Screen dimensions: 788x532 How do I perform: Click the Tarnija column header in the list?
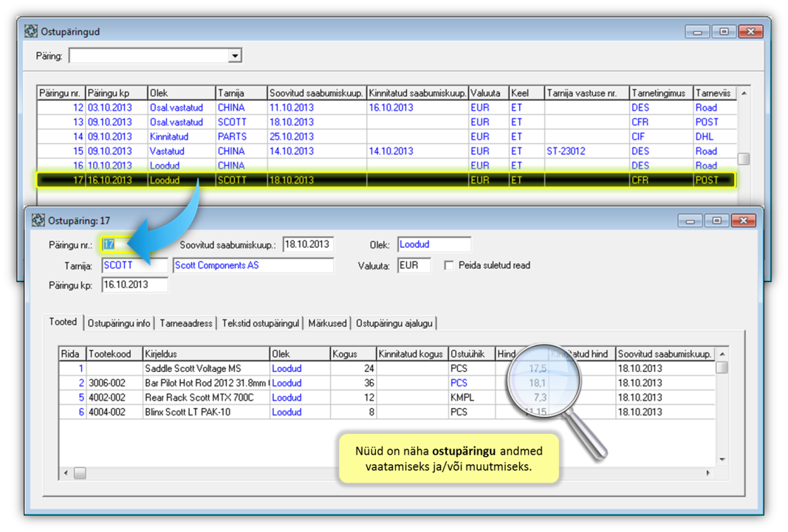(241, 93)
